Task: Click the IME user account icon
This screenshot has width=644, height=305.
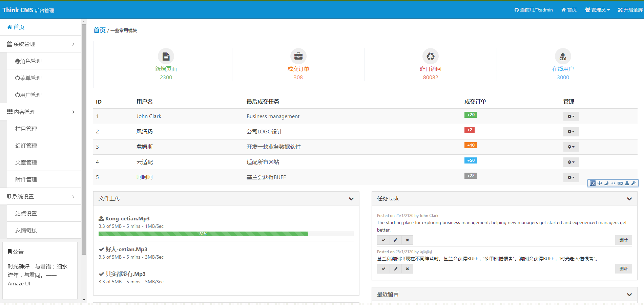Action: tap(627, 183)
